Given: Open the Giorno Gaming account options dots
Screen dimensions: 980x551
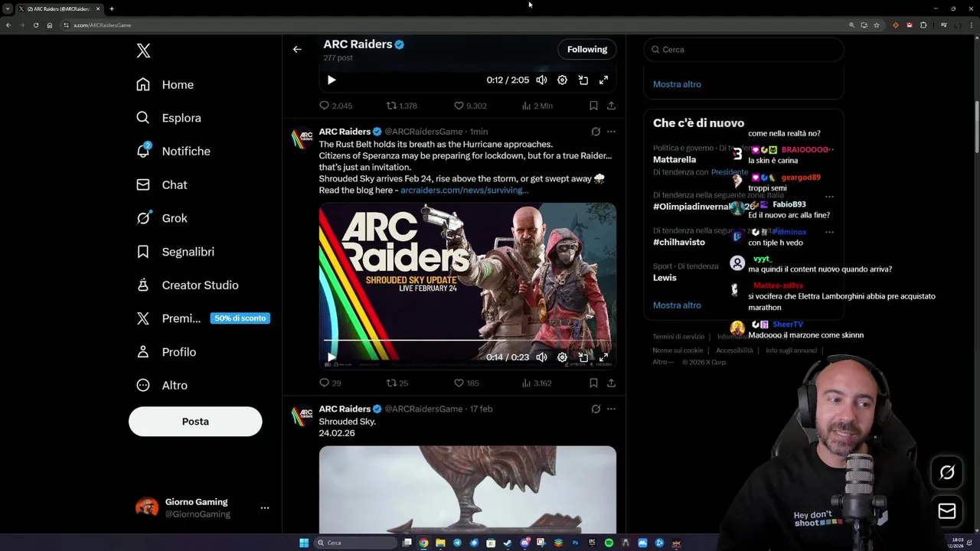Looking at the screenshot, I should [x=265, y=508].
